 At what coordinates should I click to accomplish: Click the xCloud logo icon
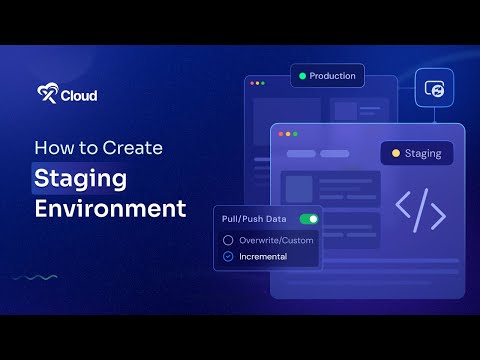point(48,93)
